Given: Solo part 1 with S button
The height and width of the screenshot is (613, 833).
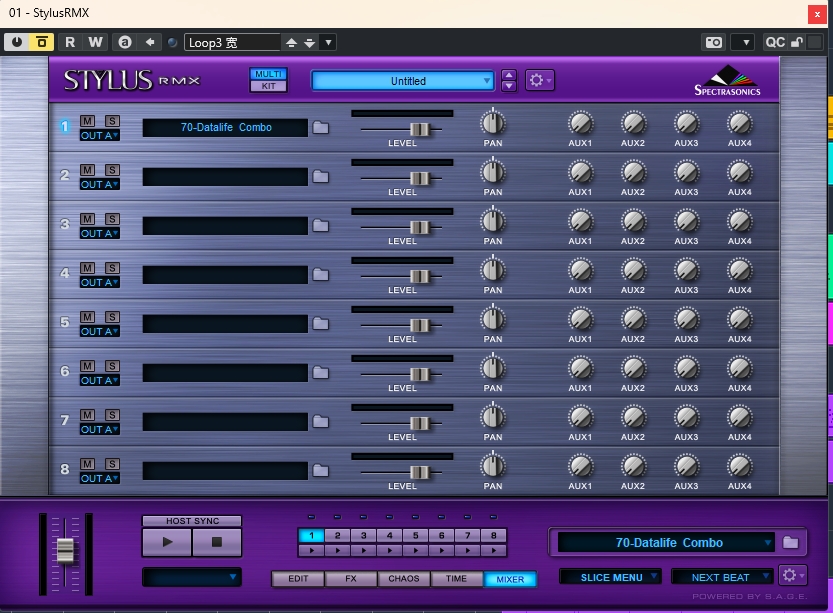Looking at the screenshot, I should [112, 121].
